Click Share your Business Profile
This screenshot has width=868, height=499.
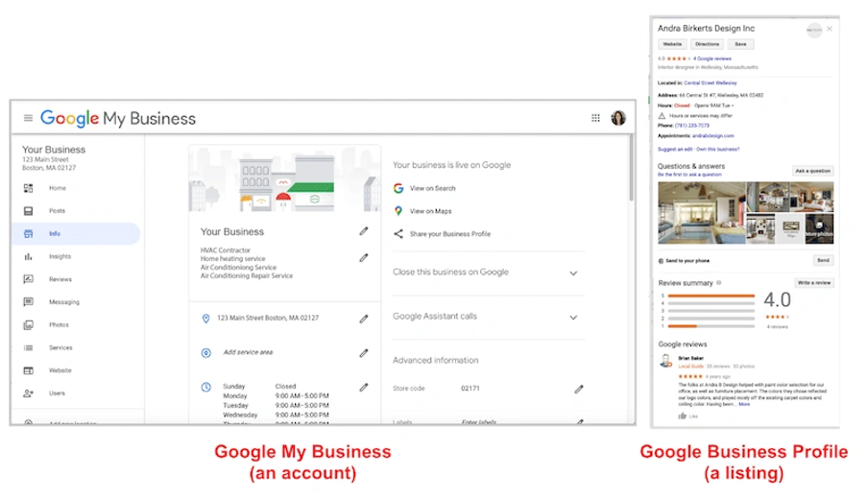click(x=450, y=234)
